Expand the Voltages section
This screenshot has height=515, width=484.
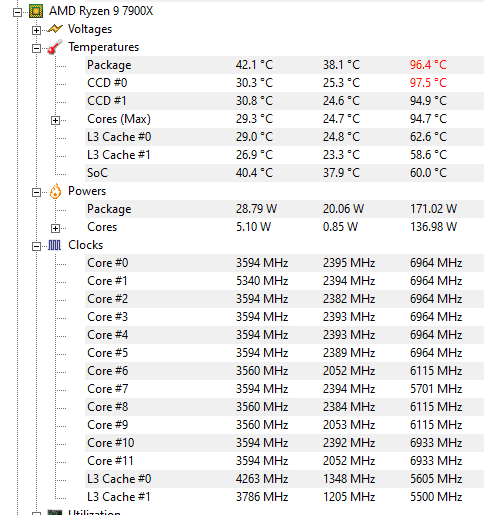(x=36, y=31)
